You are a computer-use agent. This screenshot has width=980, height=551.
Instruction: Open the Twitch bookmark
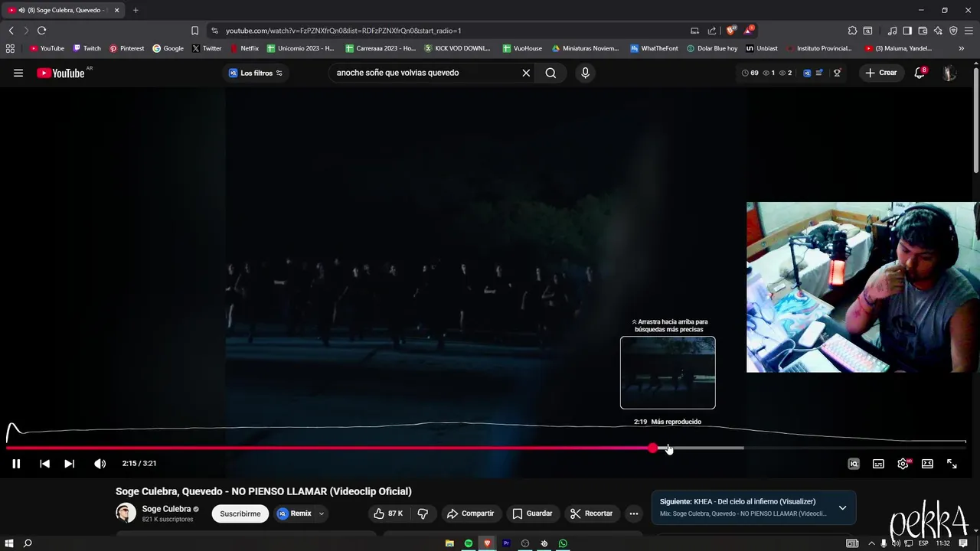(x=87, y=48)
